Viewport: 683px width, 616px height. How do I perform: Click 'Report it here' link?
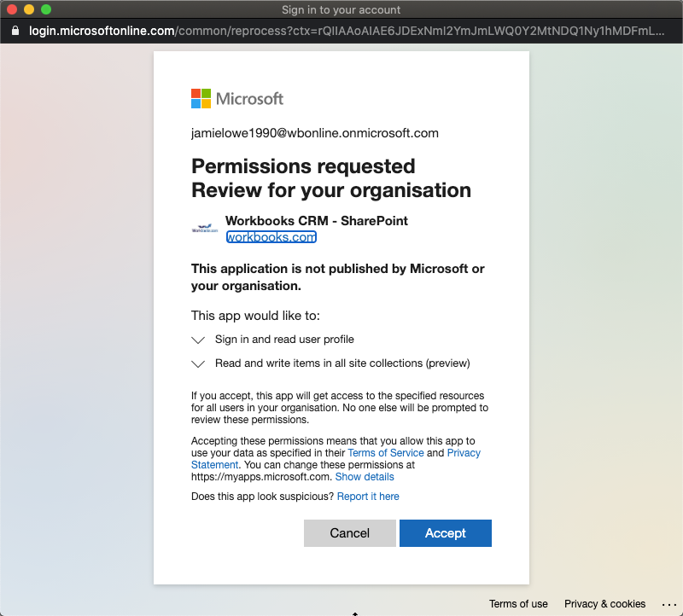click(x=368, y=497)
